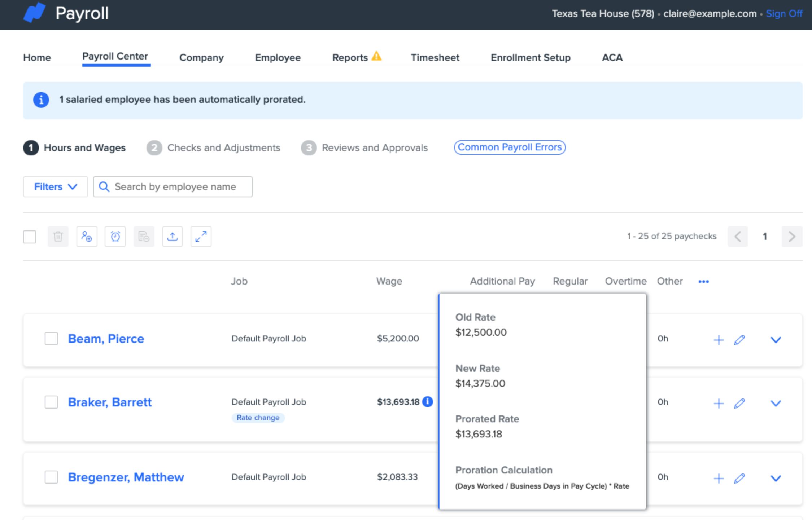Click plus icon in Braker, Barrett row

[x=719, y=403]
